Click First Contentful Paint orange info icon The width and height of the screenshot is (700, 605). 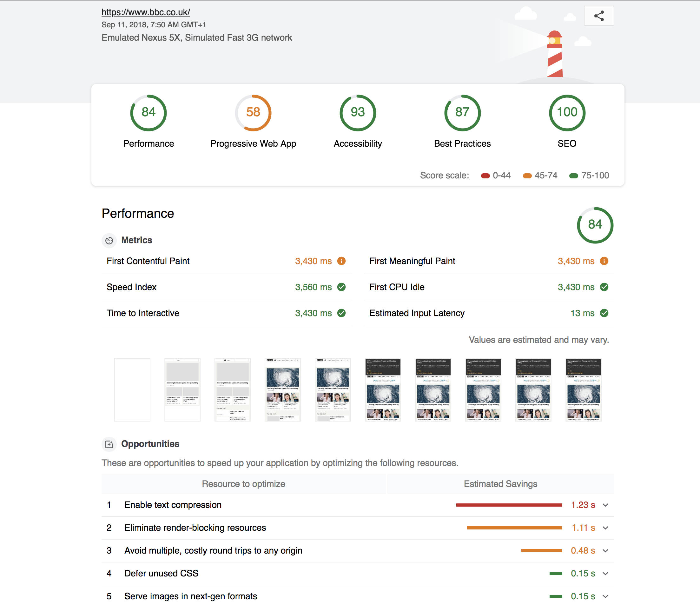point(341,261)
